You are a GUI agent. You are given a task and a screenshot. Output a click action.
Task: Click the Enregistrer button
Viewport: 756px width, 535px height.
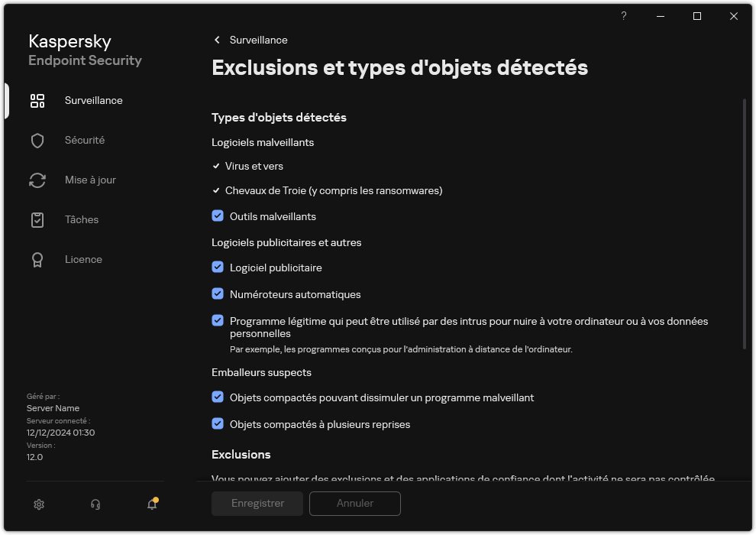257,503
